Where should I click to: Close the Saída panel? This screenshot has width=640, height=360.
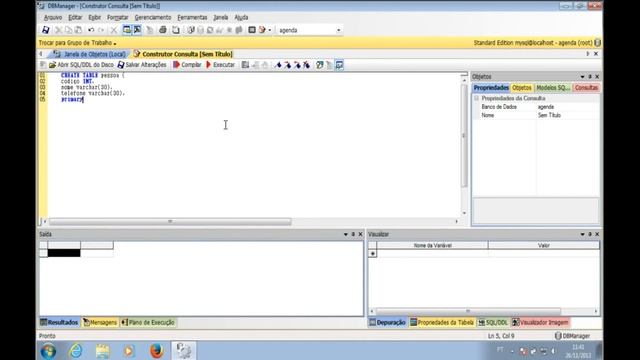click(x=360, y=234)
